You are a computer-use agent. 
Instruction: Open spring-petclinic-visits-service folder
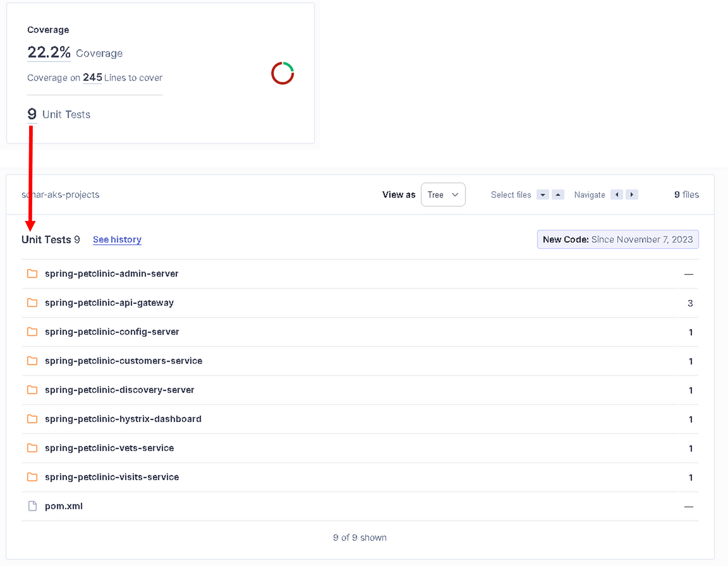point(112,477)
